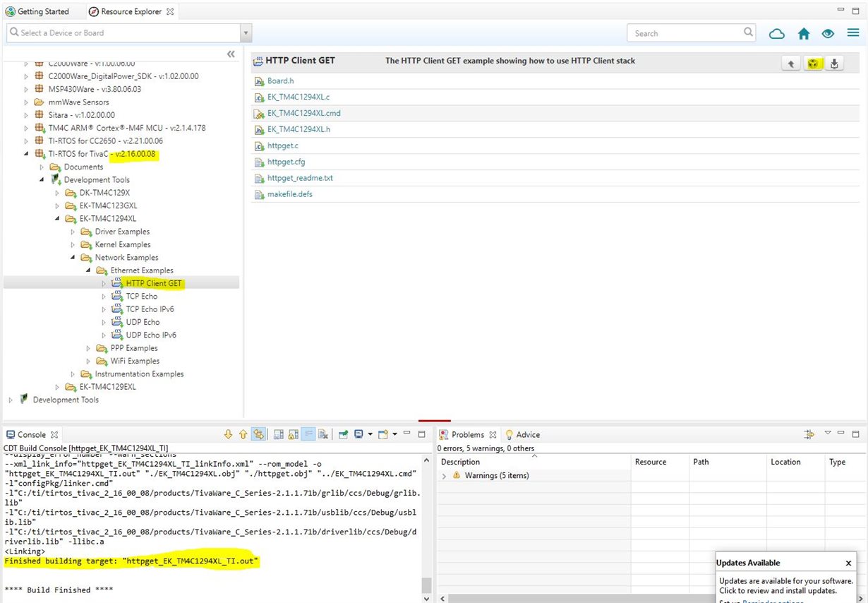
Task: Click the Open Console icon
Action: tap(383, 434)
